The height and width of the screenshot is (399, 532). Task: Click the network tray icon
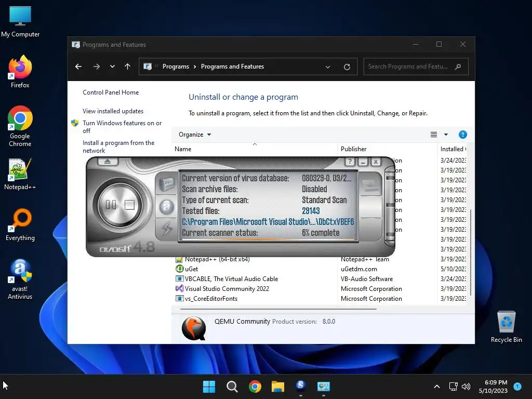click(453, 387)
